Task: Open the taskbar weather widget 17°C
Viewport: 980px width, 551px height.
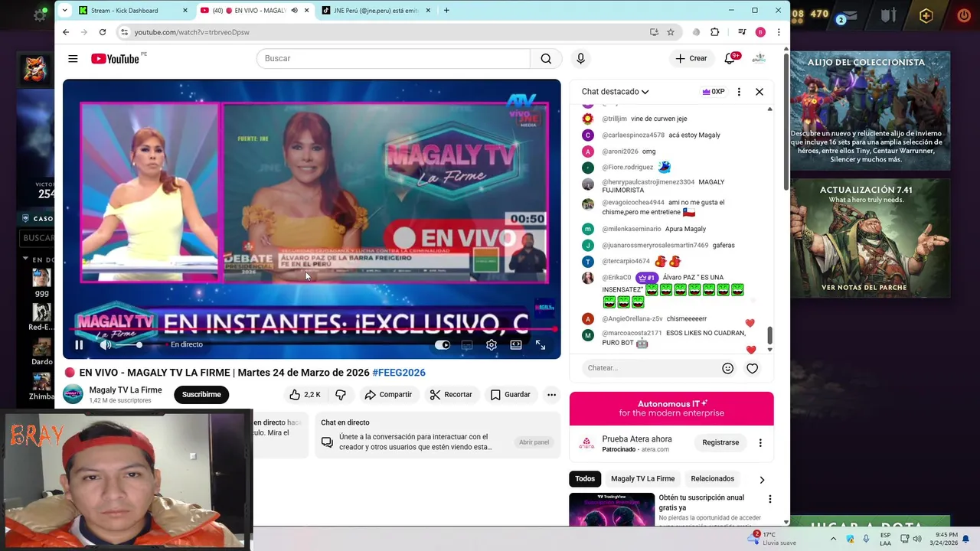Action: click(773, 539)
